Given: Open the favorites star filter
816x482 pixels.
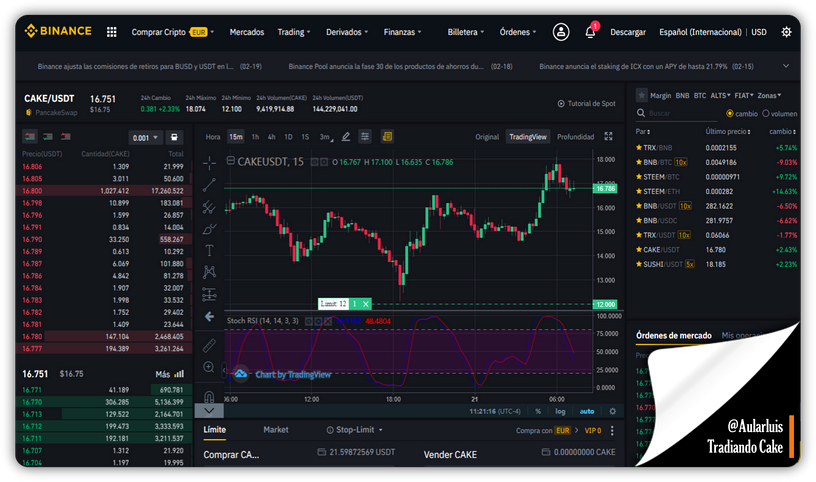Looking at the screenshot, I should 642,95.
